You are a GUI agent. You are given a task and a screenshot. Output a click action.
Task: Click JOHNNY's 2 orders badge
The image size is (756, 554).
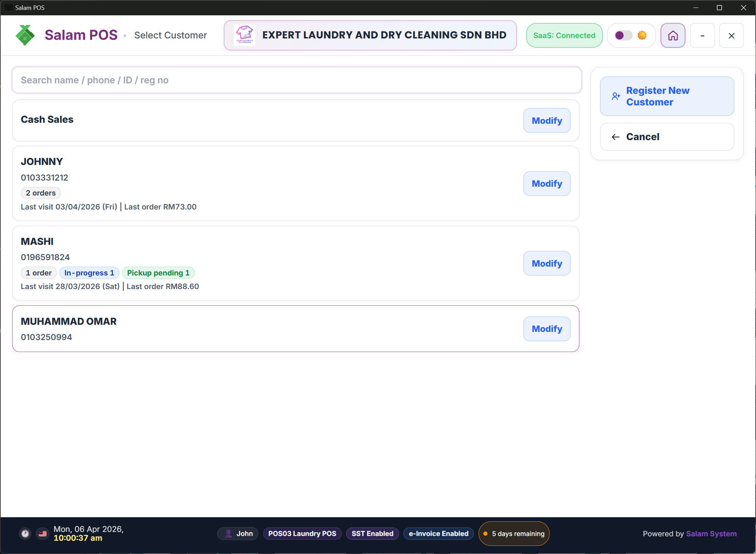click(41, 193)
